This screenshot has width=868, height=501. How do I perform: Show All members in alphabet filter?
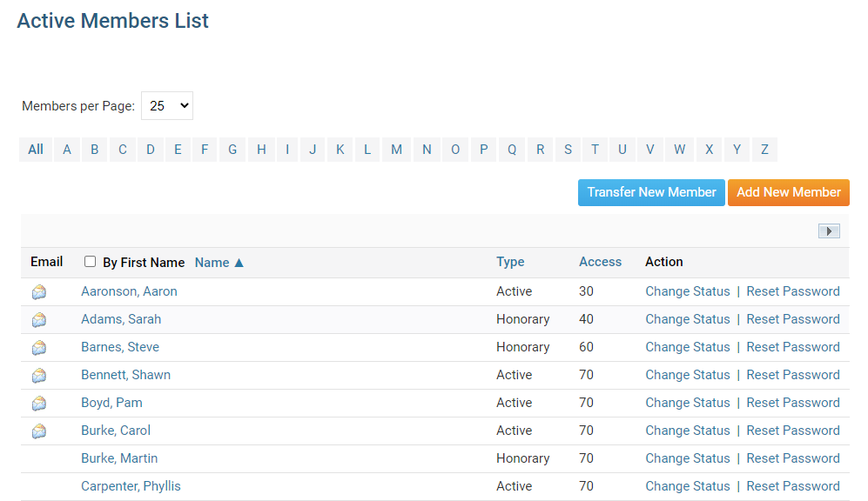(x=36, y=150)
